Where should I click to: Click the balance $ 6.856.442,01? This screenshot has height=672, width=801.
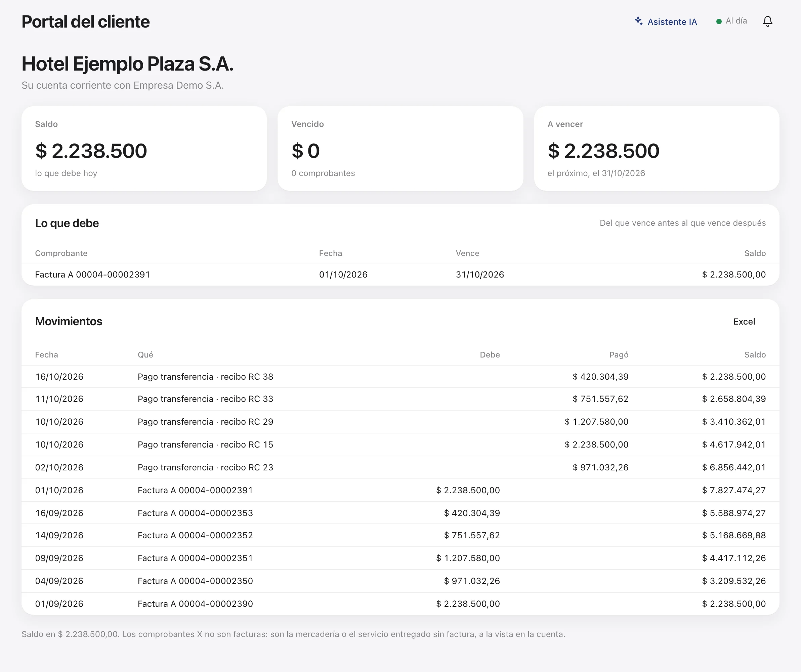click(x=733, y=468)
